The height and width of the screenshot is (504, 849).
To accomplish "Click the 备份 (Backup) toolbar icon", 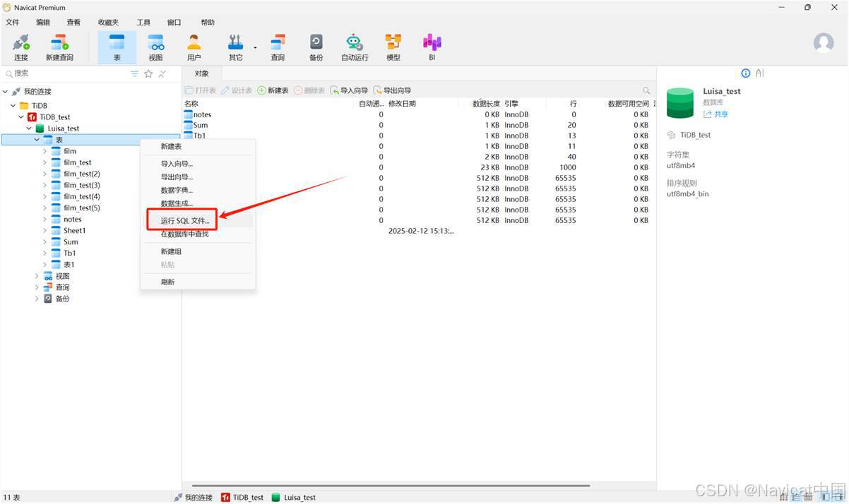I will (316, 47).
